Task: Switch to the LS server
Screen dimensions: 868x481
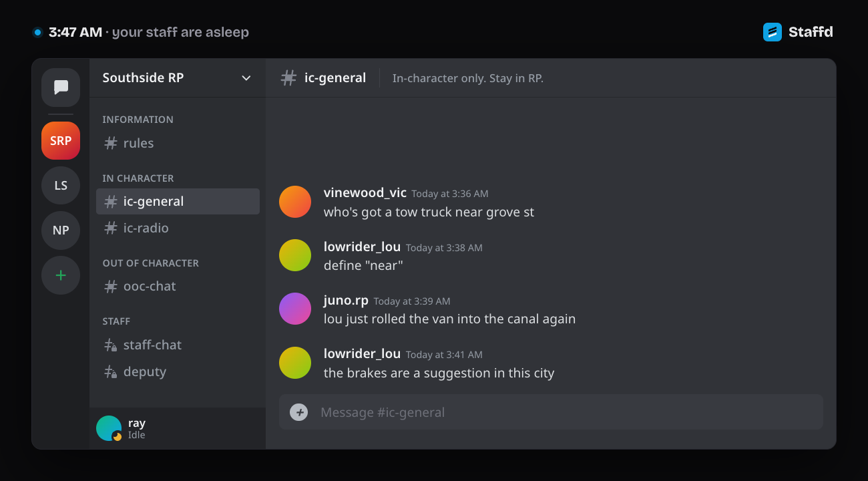Action: click(61, 185)
